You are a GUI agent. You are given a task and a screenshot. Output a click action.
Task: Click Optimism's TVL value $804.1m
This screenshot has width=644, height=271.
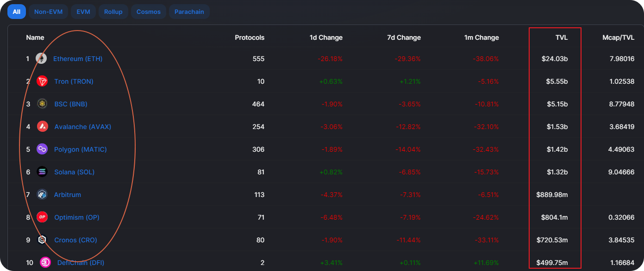[x=554, y=217]
